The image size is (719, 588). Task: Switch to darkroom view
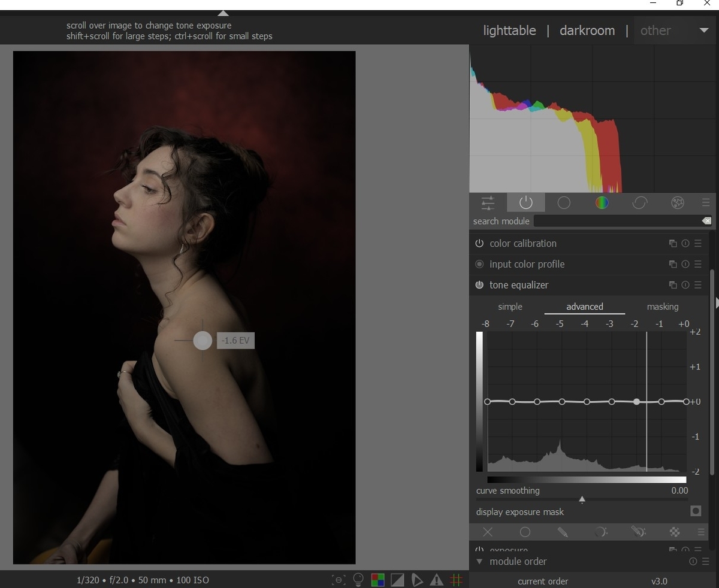(587, 31)
